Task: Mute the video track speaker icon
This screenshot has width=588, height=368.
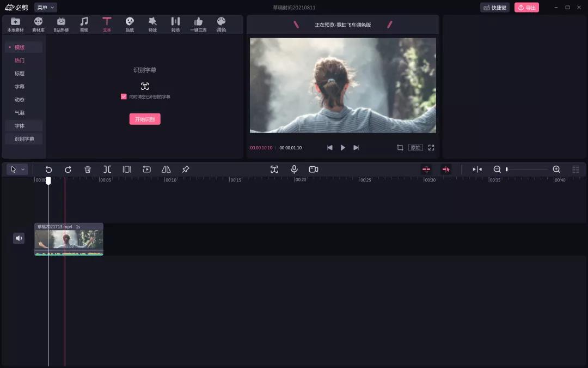Action: (19, 238)
